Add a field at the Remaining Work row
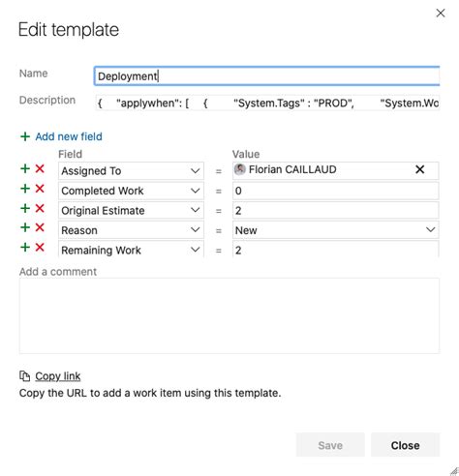The height and width of the screenshot is (476, 459). [x=25, y=248]
